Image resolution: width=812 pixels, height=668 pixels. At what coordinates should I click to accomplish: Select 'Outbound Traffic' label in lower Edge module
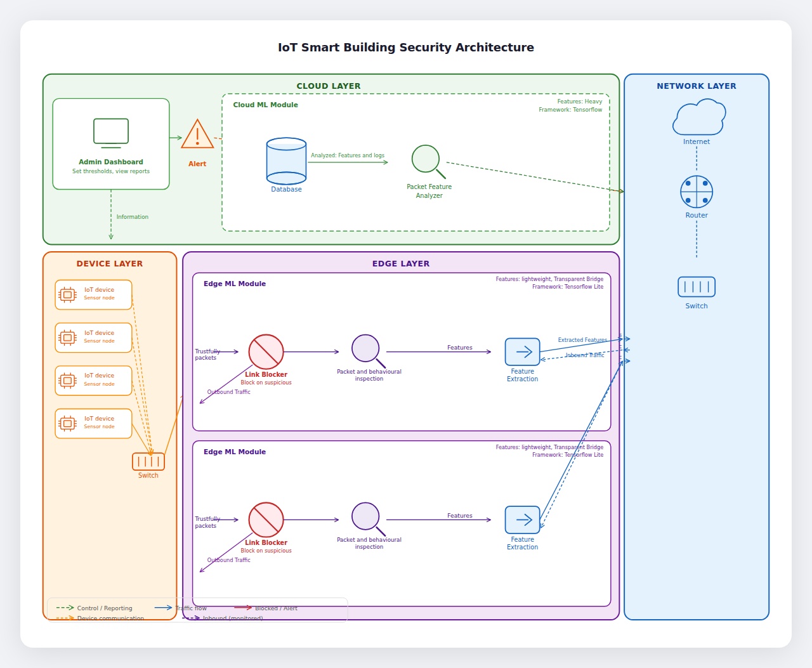tap(229, 560)
